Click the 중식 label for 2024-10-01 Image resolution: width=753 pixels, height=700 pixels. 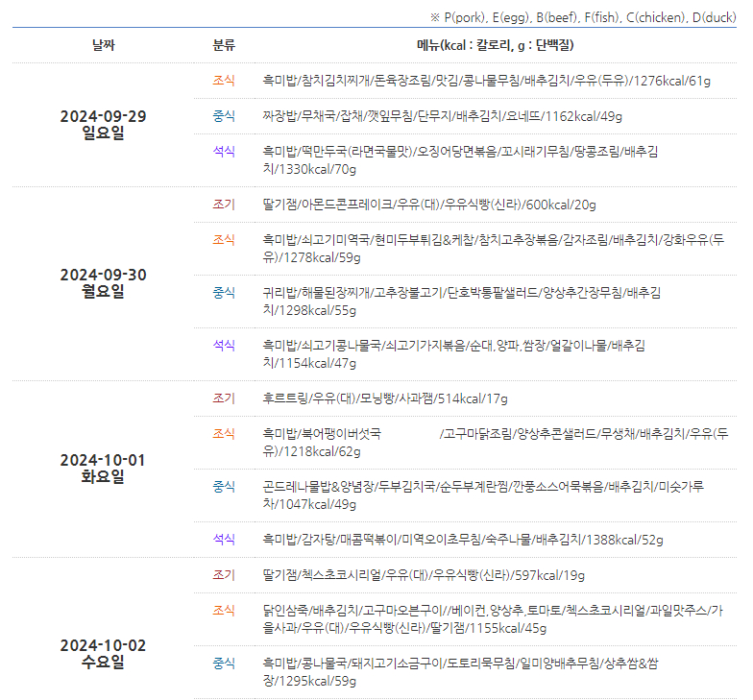tap(224, 487)
